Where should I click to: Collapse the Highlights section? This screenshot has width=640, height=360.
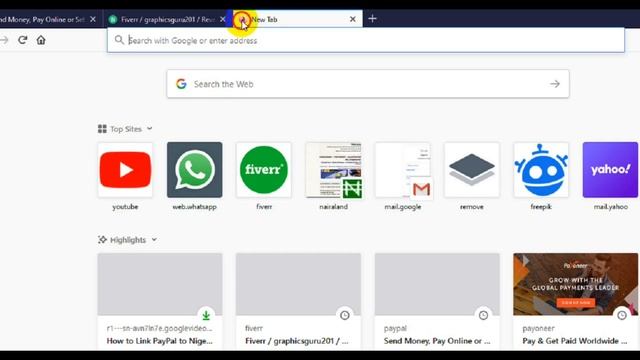pos(154,240)
